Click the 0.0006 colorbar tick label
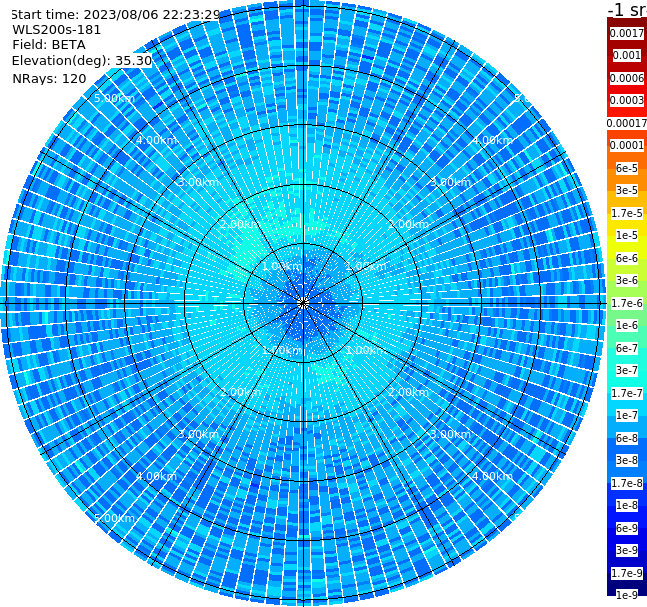 click(627, 78)
